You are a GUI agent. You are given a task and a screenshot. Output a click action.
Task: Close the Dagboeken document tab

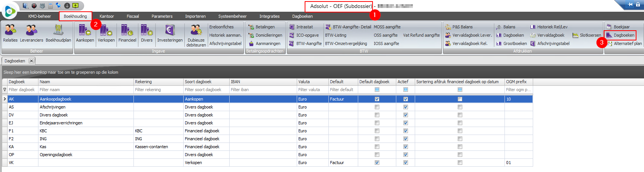pyautogui.click(x=31, y=61)
